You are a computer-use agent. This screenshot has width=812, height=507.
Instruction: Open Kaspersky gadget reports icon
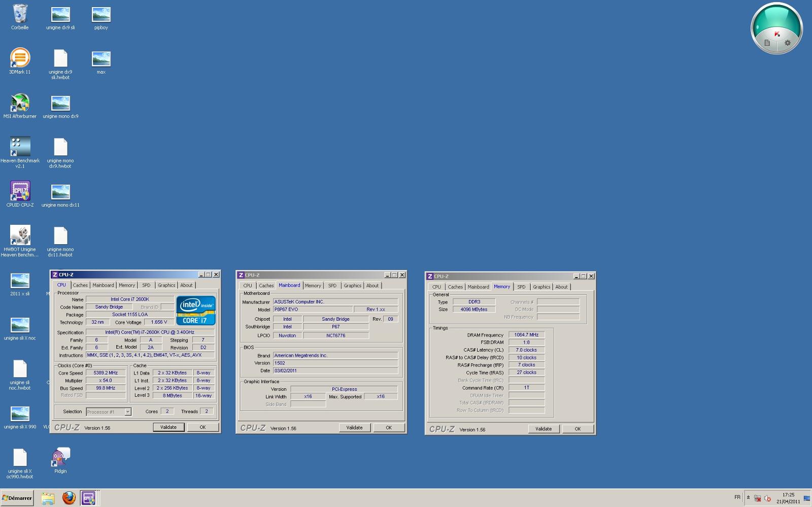pyautogui.click(x=767, y=43)
